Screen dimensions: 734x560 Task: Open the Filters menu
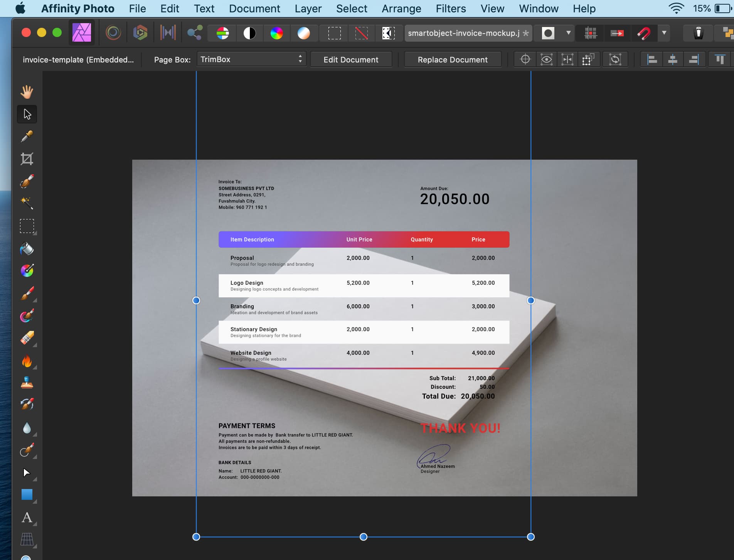coord(450,8)
